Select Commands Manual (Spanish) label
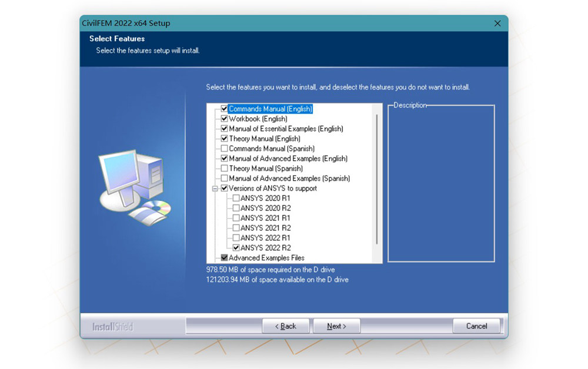The image size is (588, 369). tap(272, 148)
